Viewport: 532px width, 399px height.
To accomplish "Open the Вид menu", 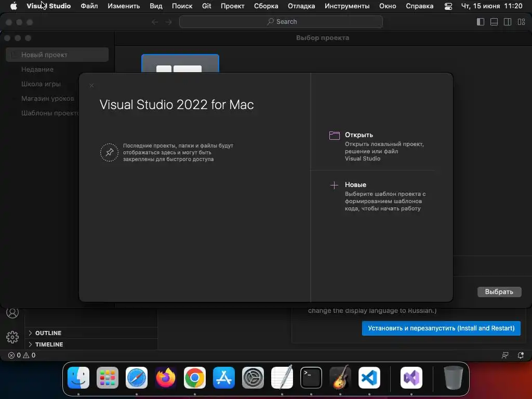I will pos(156,6).
